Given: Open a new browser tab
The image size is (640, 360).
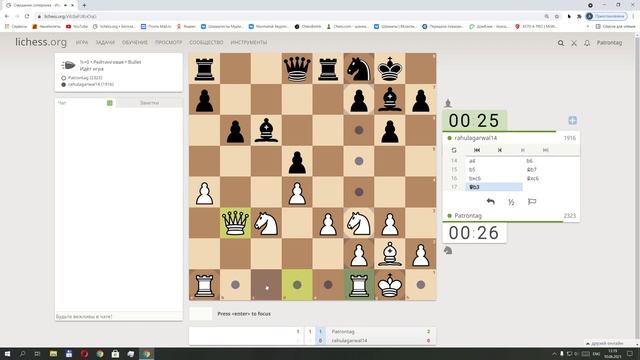Looking at the screenshot, I should [84, 5].
